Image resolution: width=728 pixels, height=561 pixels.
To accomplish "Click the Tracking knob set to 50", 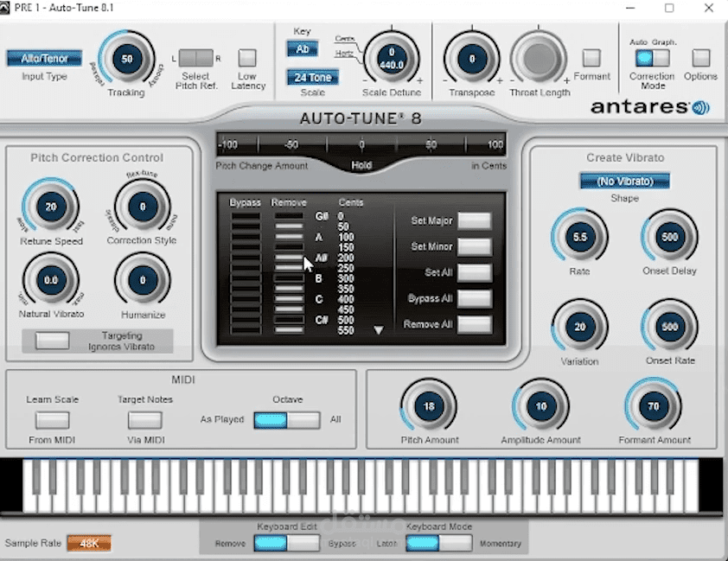I will 127,59.
